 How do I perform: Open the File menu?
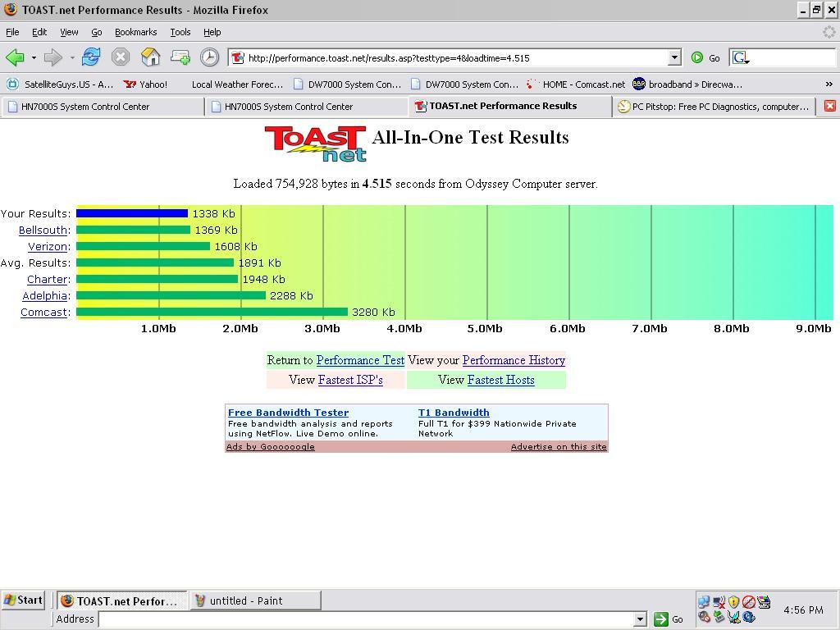[12, 32]
